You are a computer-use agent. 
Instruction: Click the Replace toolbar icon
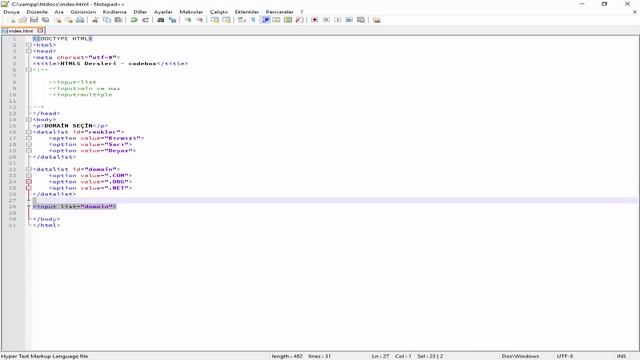(172, 20)
